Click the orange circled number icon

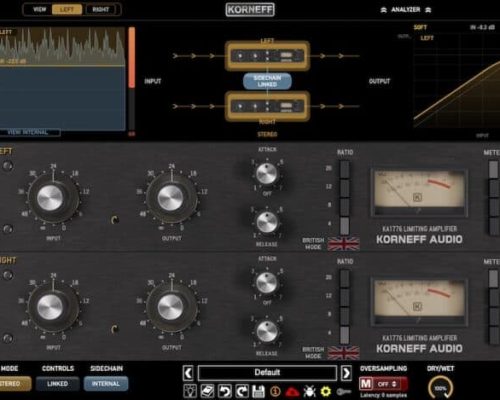coord(275,391)
